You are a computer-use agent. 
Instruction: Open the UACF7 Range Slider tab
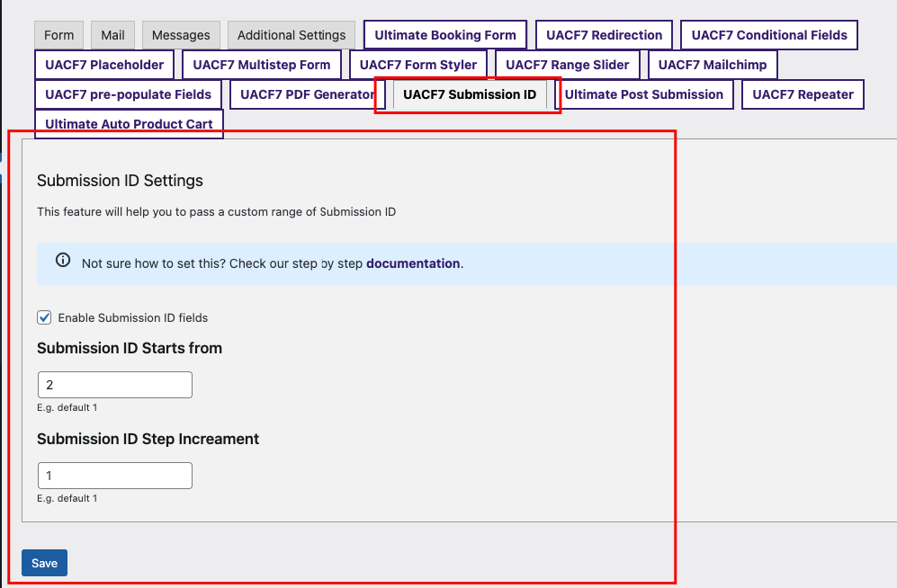point(568,64)
